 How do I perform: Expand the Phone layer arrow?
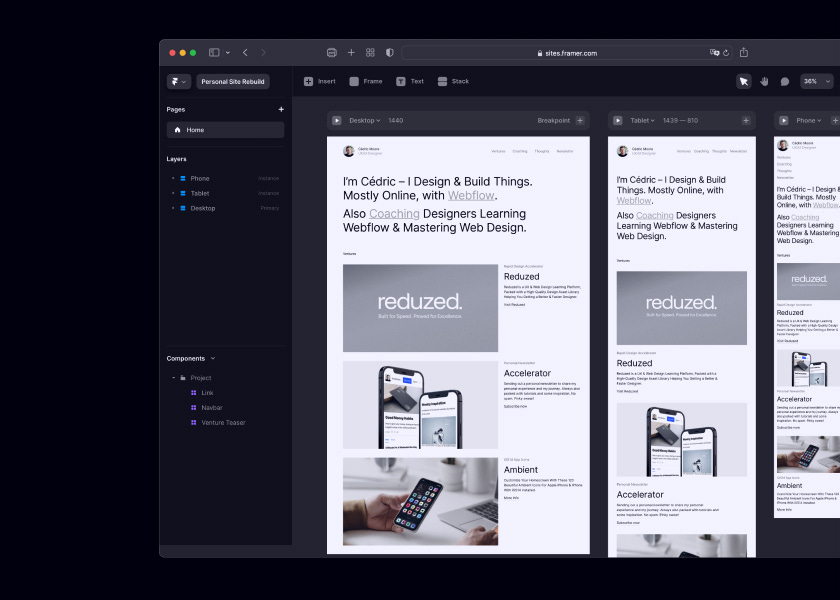[x=173, y=178]
